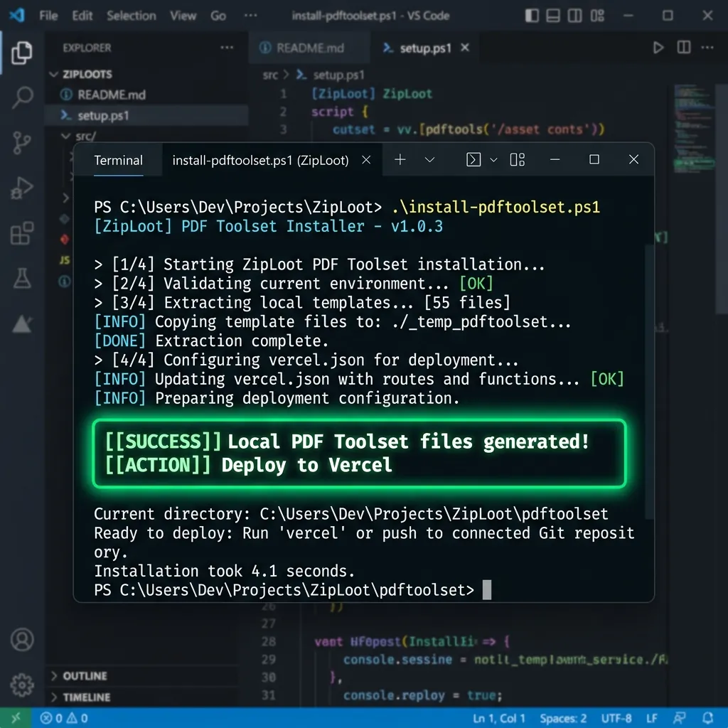Split the editor to the right
728x728 pixels.
click(683, 48)
